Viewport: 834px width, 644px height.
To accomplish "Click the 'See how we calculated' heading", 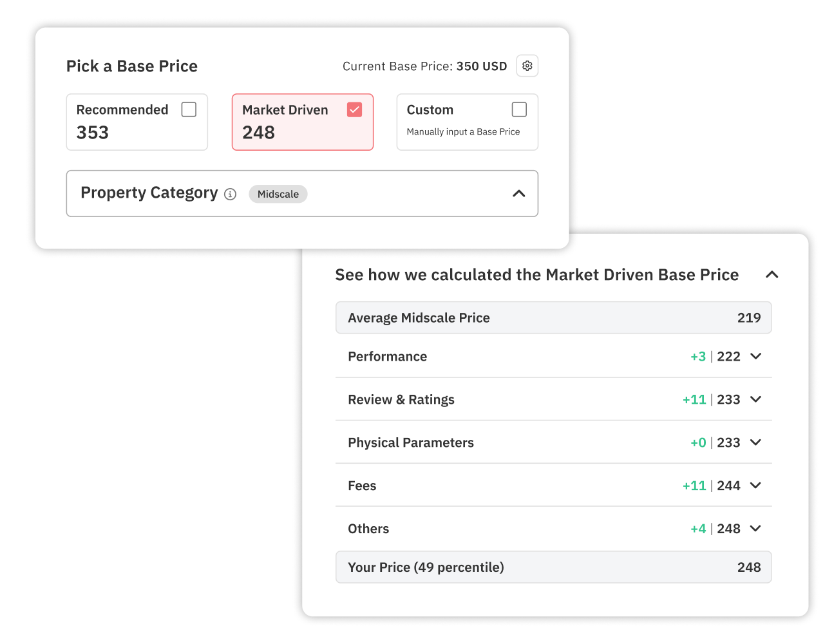I will [536, 275].
